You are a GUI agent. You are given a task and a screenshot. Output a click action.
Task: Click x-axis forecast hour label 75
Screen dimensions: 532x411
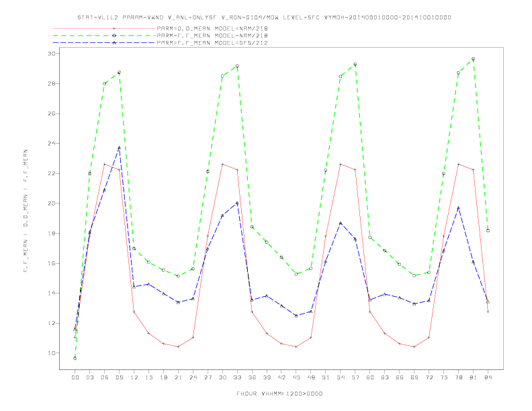(444, 377)
